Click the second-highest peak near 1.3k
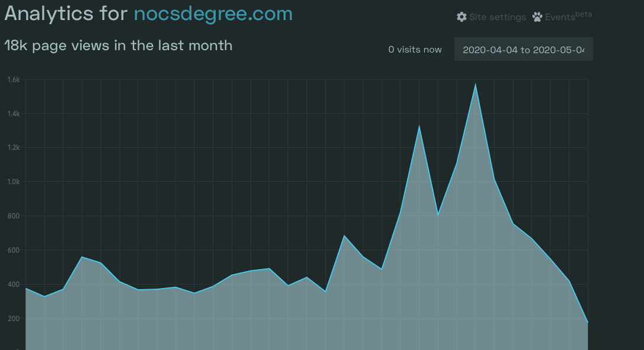Image resolution: width=644 pixels, height=350 pixels. click(419, 126)
